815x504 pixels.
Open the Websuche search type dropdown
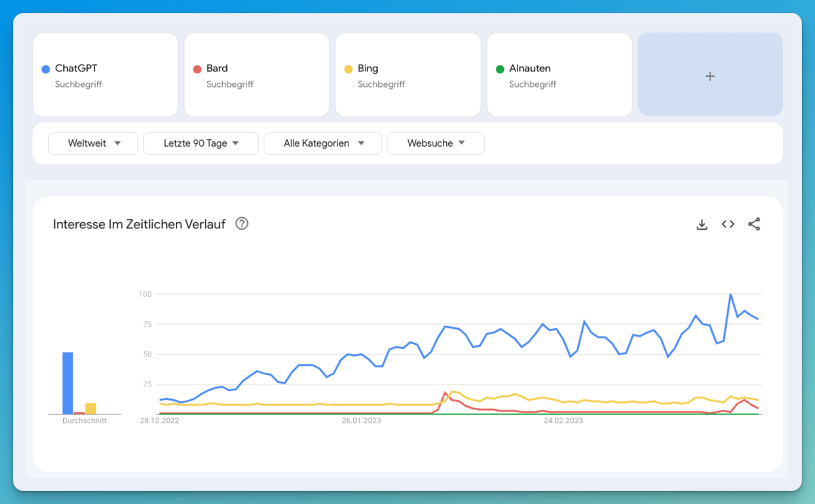click(x=435, y=143)
